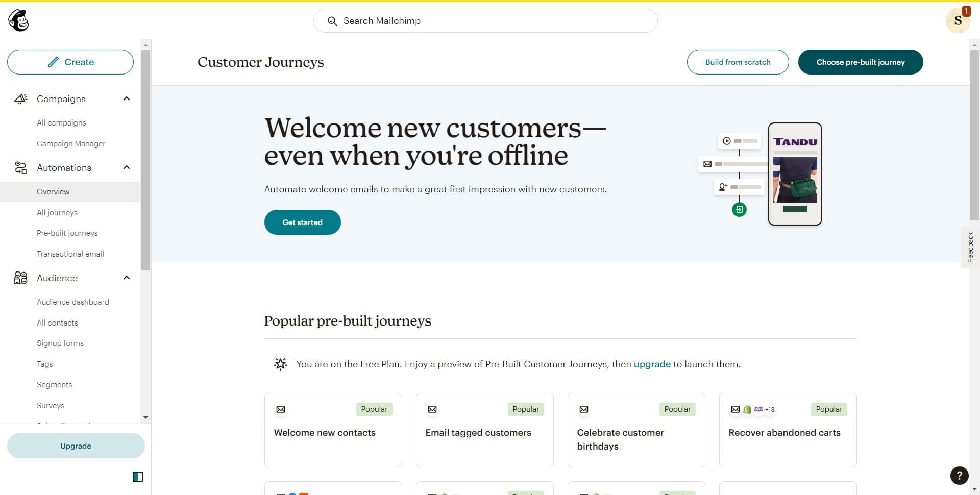Collapse the Automations section
This screenshot has height=495, width=980.
(x=127, y=167)
